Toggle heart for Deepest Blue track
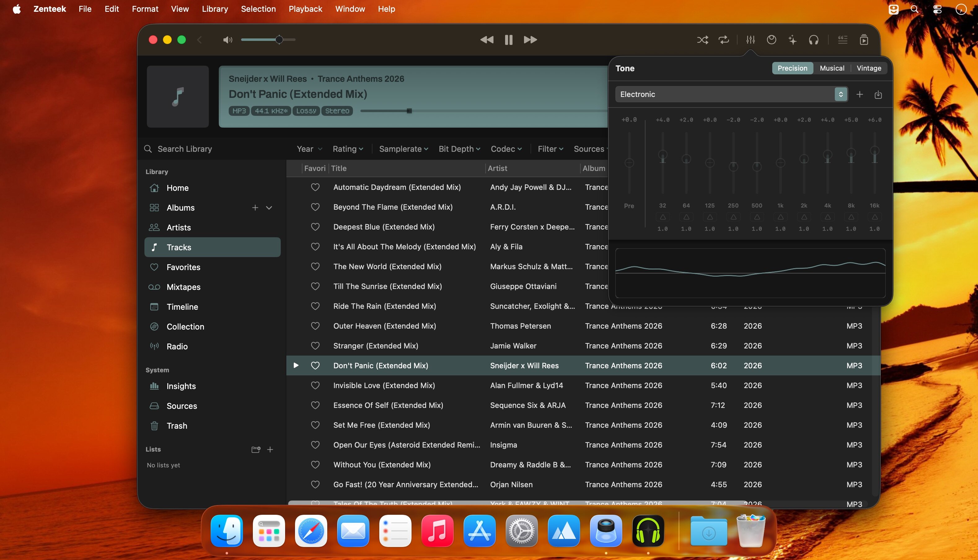Viewport: 978px width, 560px height. click(315, 226)
